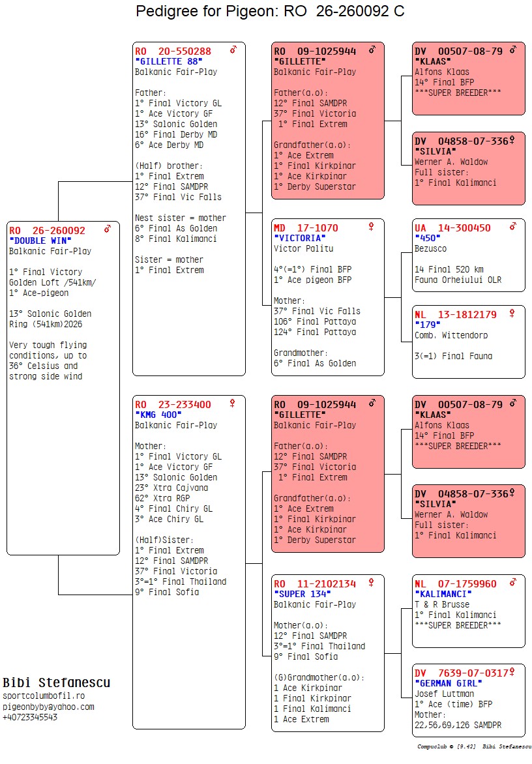Click the male symbol beside RO 26-260092 DOUBLE WIN
This screenshot has height=764, width=532.
click(x=108, y=229)
